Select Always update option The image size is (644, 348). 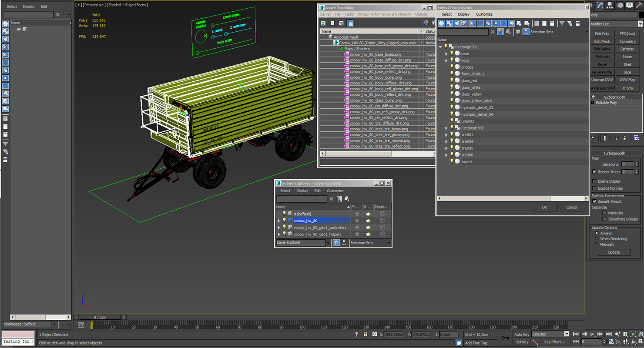597,233
